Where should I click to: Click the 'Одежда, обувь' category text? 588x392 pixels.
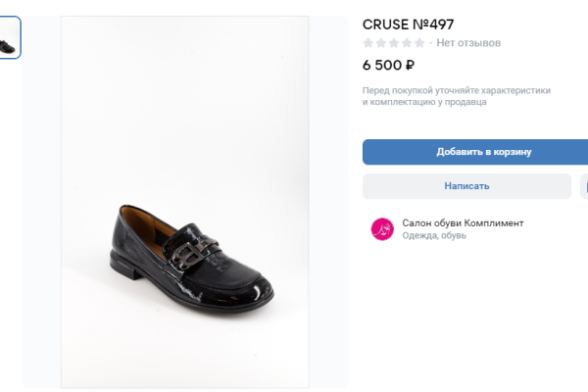point(434,236)
